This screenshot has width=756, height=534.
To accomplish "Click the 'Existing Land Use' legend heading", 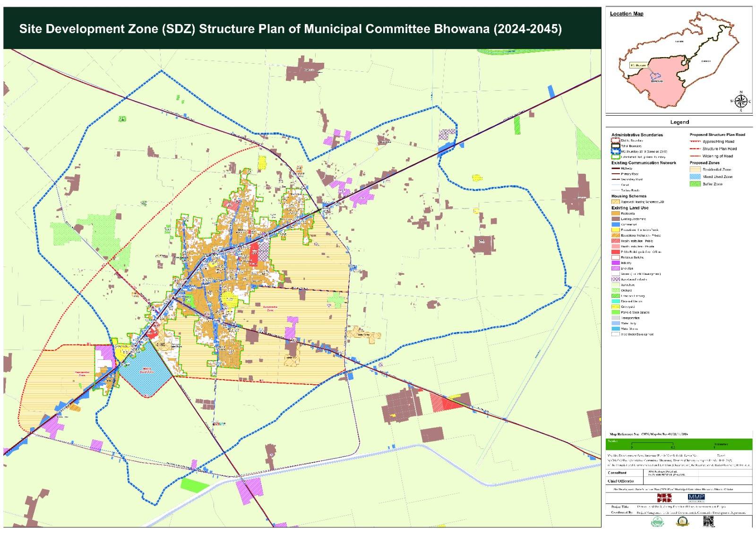I will click(x=630, y=208).
